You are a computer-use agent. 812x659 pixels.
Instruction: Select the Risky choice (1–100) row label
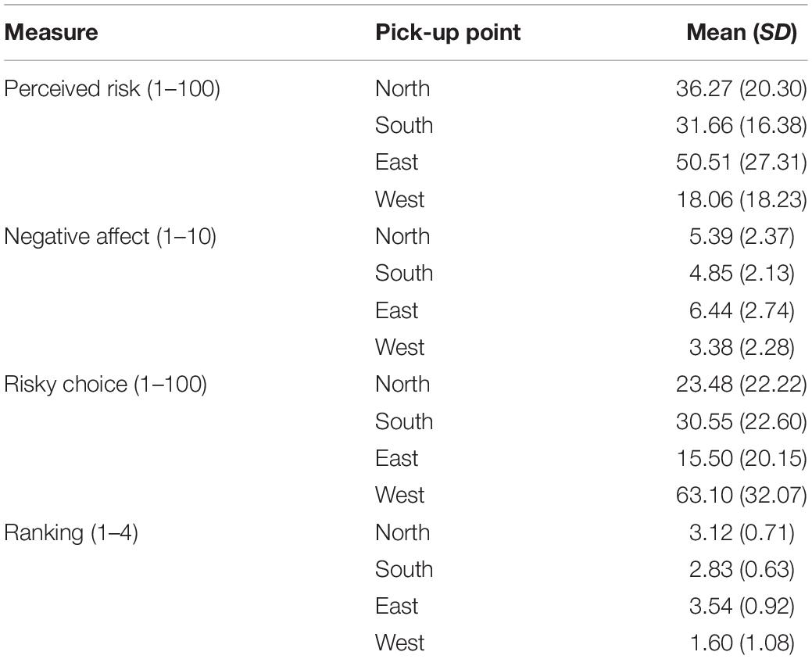(x=106, y=385)
